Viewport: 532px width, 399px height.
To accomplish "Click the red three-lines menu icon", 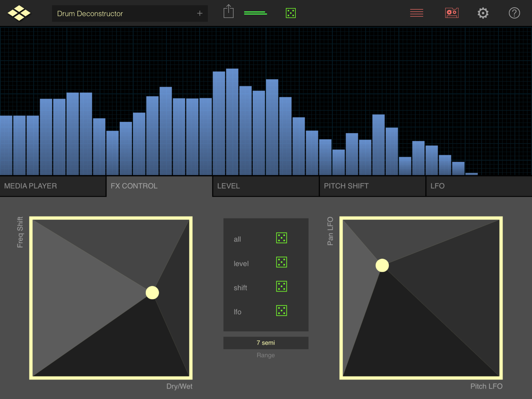I will (416, 13).
